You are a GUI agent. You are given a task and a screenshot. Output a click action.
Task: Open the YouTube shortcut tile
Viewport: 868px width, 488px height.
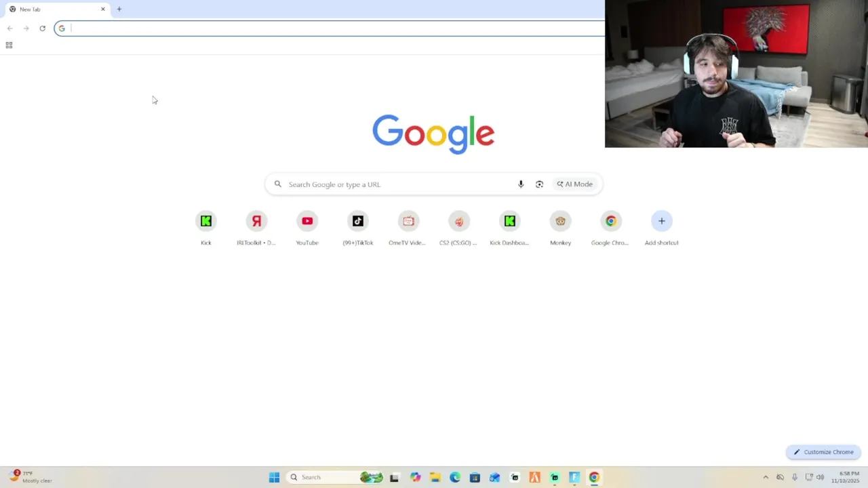coord(307,229)
